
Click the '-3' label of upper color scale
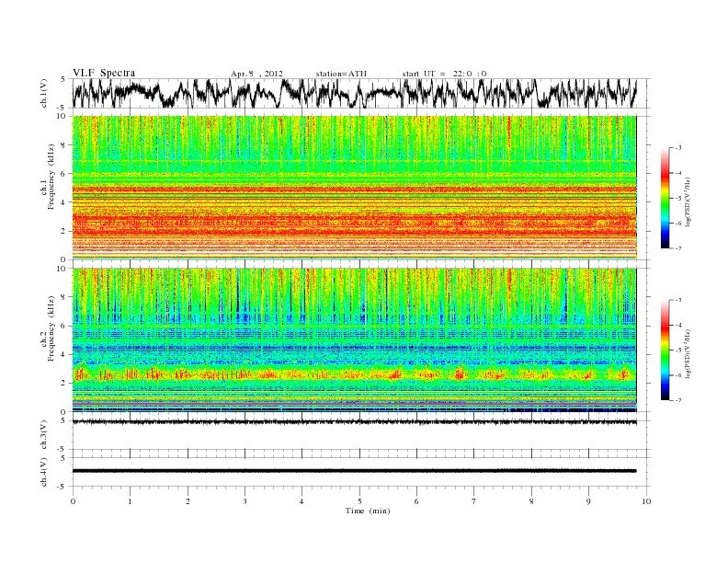click(678, 148)
